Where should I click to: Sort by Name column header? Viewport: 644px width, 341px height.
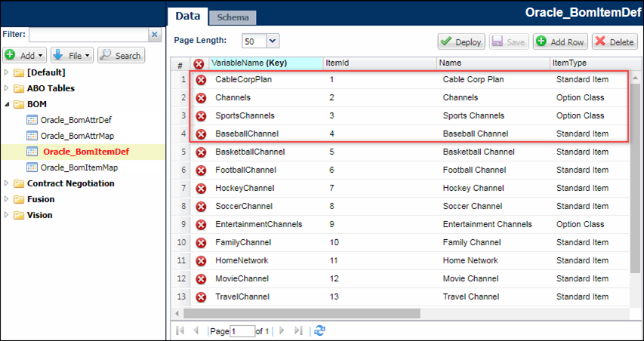pyautogui.click(x=493, y=63)
